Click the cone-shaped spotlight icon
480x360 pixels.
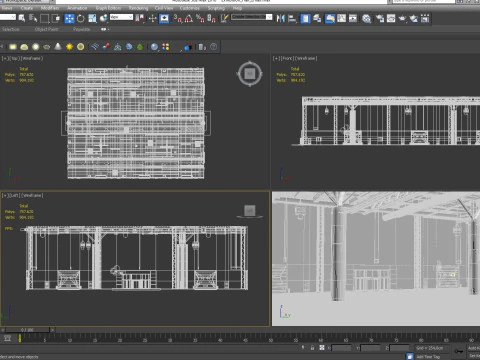pos(58,47)
